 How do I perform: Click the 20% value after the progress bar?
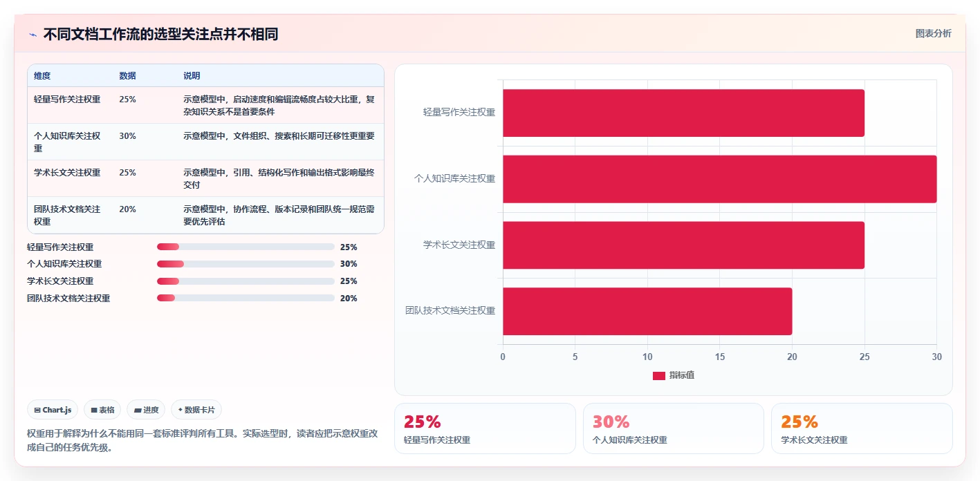pos(349,299)
